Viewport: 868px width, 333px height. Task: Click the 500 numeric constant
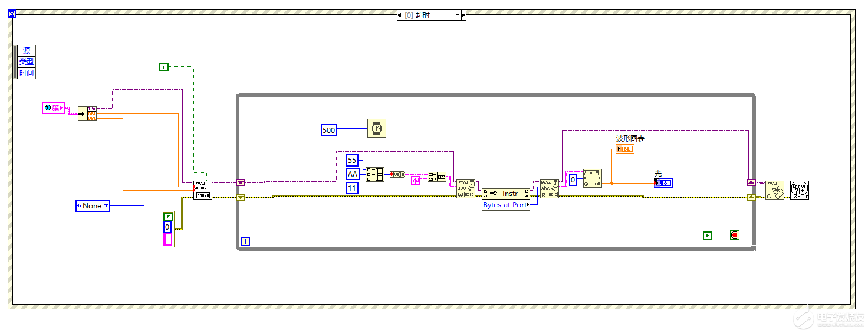(x=328, y=130)
